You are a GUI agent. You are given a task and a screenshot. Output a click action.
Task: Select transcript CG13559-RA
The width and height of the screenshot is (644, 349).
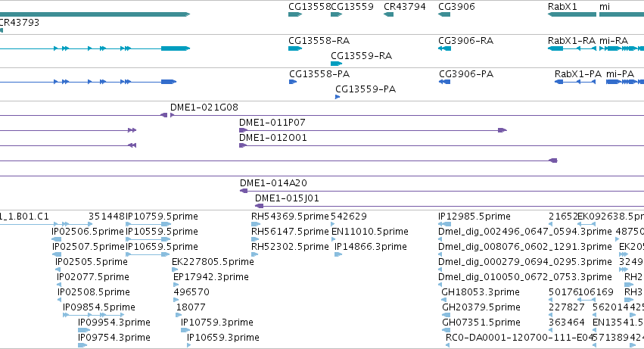coord(362,56)
